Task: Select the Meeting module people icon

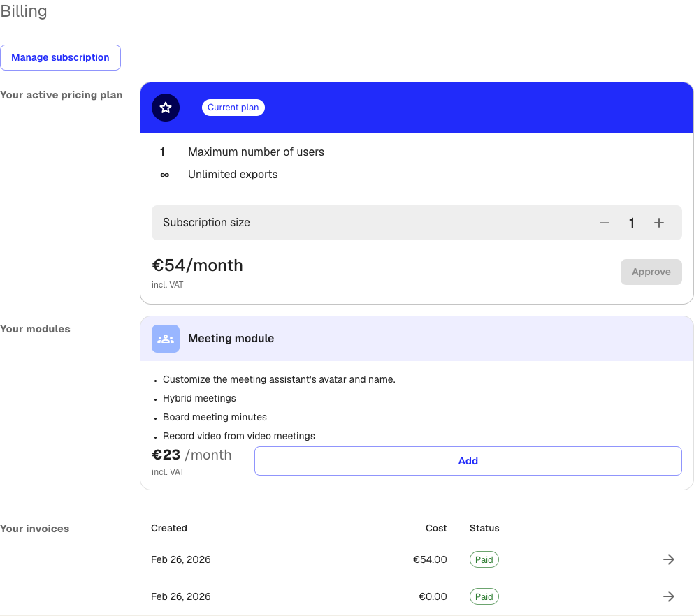Action: [165, 338]
